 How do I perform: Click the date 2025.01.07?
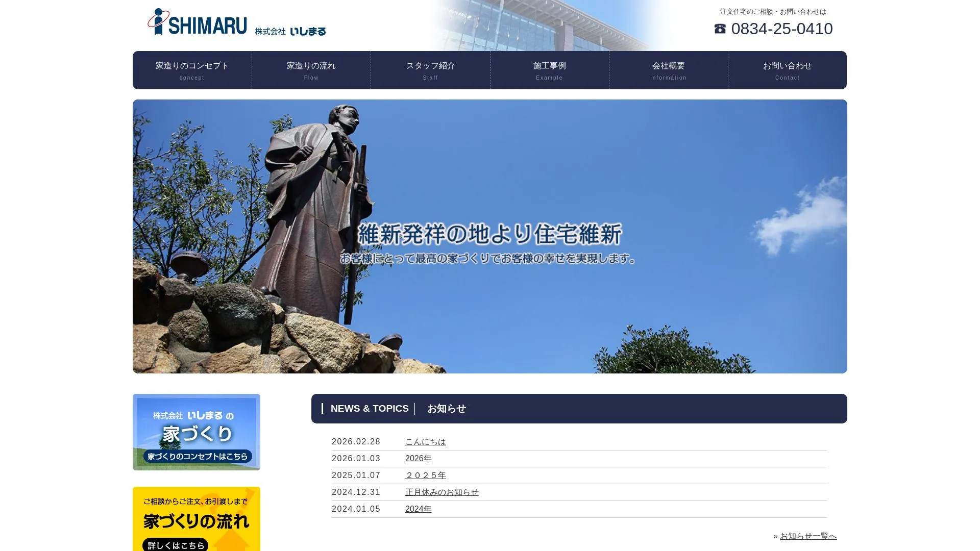pyautogui.click(x=356, y=475)
